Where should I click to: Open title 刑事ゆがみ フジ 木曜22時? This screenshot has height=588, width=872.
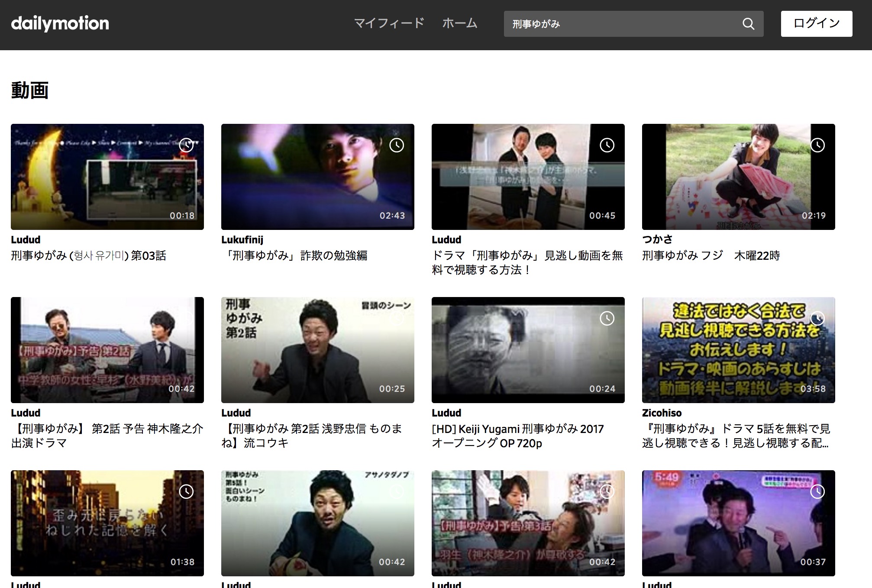click(x=711, y=255)
